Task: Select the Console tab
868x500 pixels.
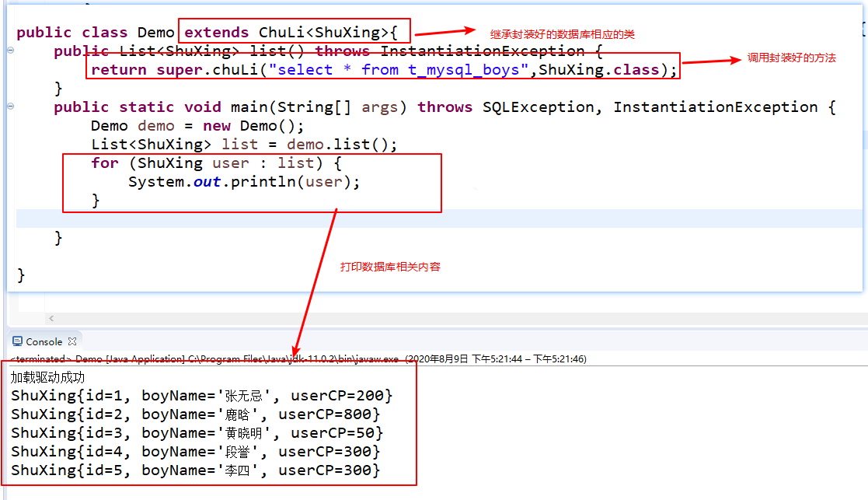Action: click(44, 341)
